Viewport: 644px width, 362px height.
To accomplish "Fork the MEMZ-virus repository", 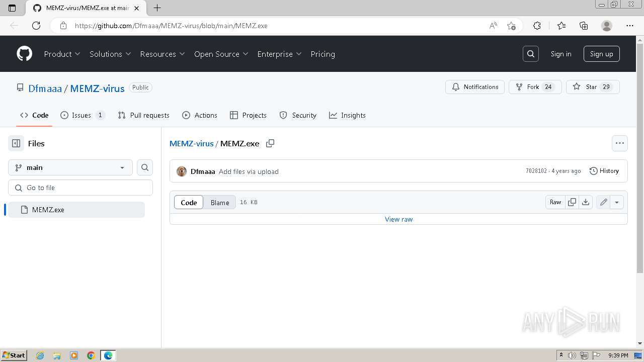I will (x=535, y=87).
